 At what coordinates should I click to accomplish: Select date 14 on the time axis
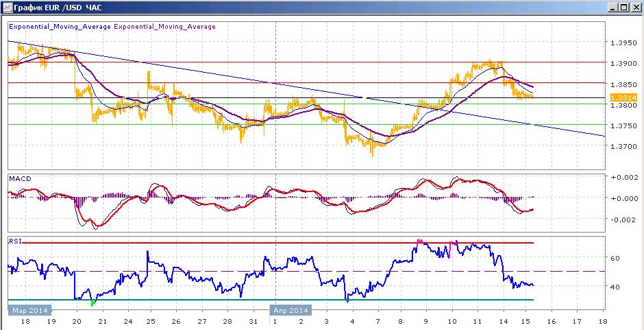502,322
